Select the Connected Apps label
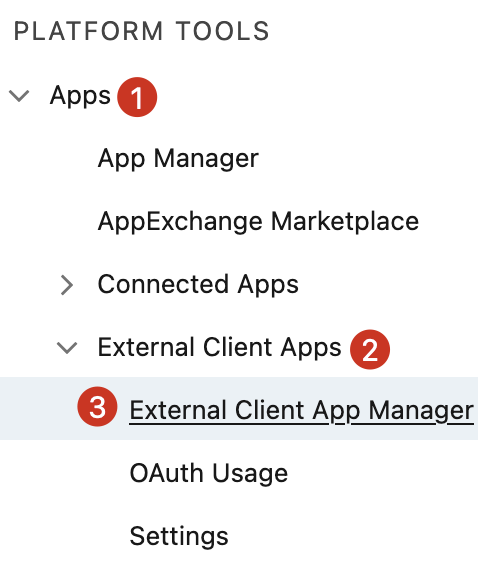478x588 pixels. point(198,284)
